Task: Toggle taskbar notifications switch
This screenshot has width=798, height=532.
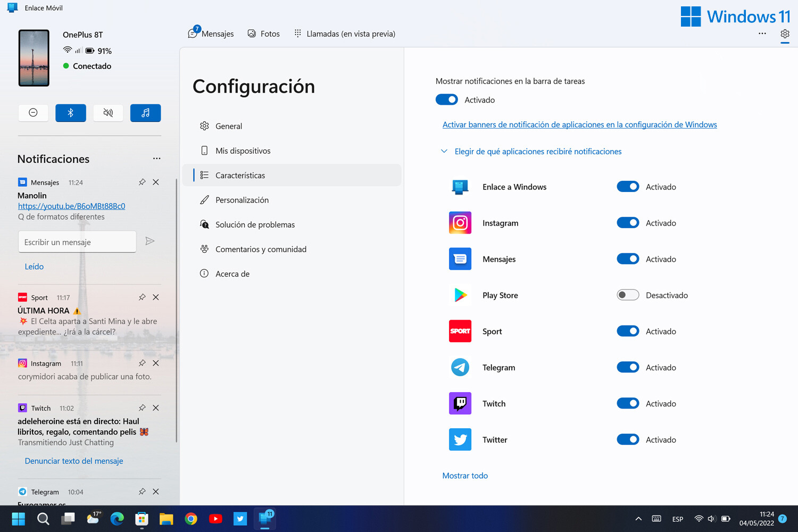Action: pos(447,99)
